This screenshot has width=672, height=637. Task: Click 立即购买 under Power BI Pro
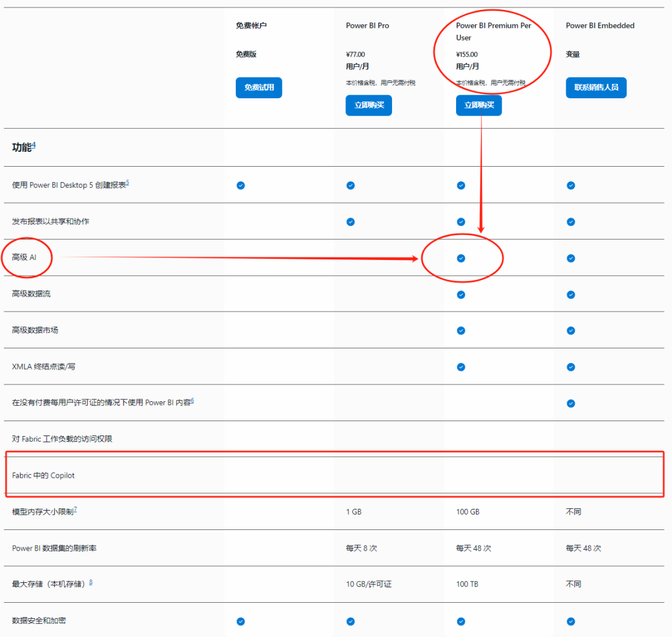368,105
